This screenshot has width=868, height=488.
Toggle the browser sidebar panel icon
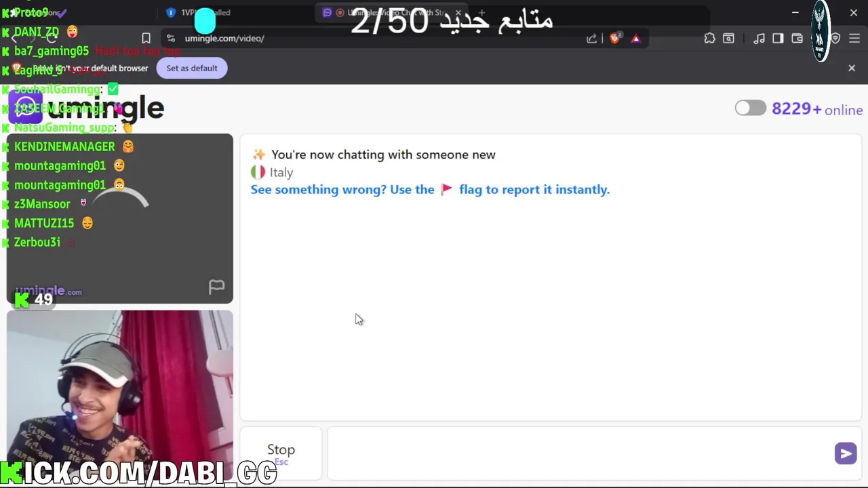778,39
